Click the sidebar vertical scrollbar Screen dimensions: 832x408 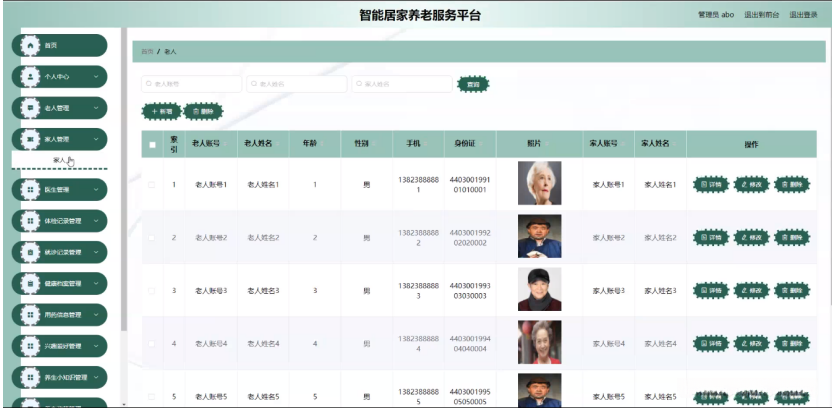coord(124,180)
